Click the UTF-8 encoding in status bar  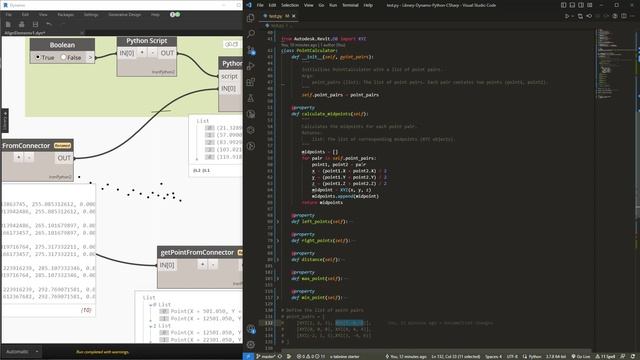click(x=512, y=356)
